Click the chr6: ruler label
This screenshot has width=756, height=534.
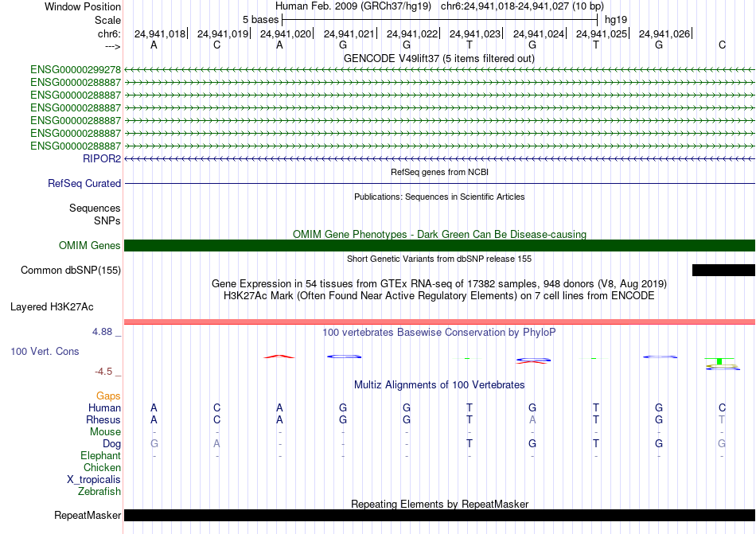tap(110, 33)
